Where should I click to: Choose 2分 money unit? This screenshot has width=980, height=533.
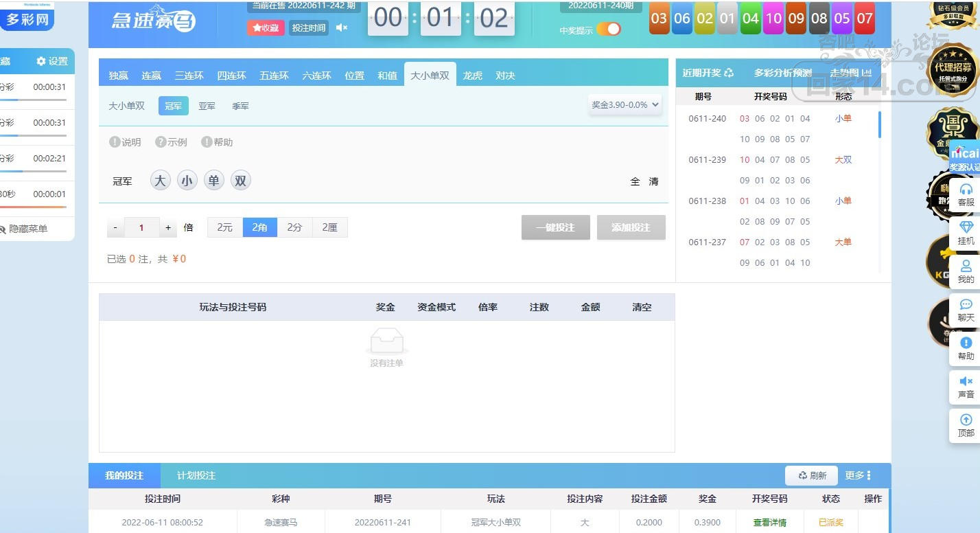click(295, 227)
